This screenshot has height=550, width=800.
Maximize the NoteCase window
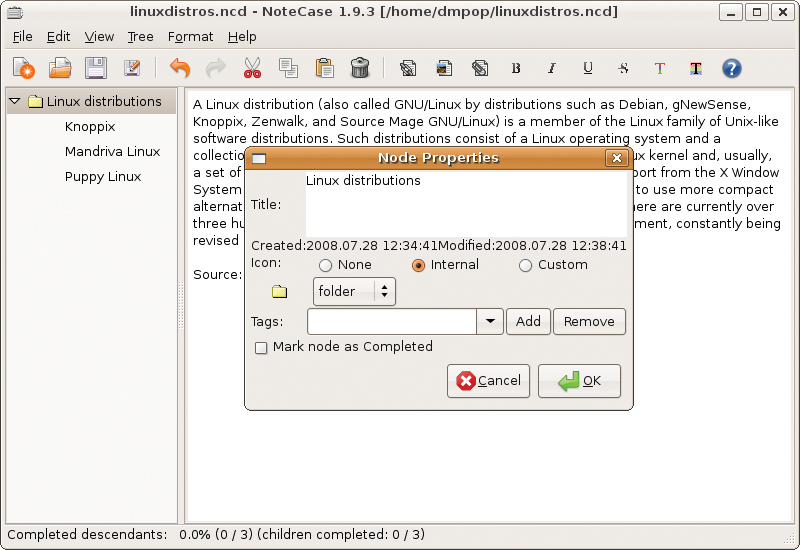click(x=757, y=12)
